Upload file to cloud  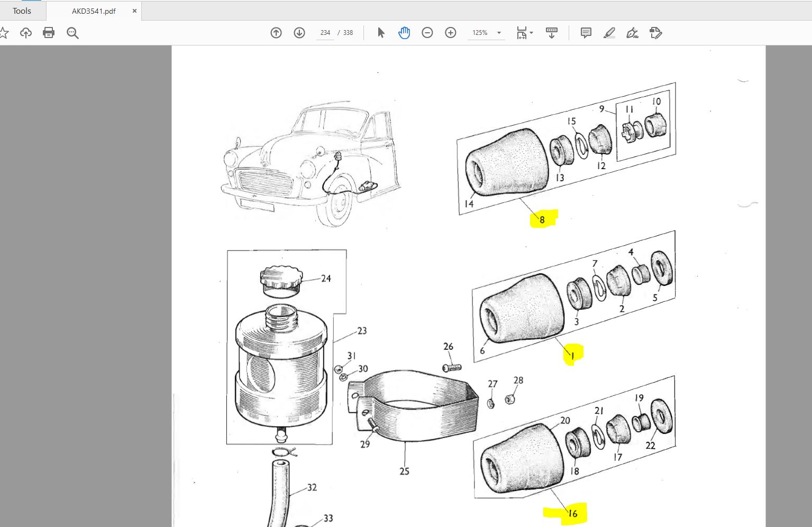[25, 33]
